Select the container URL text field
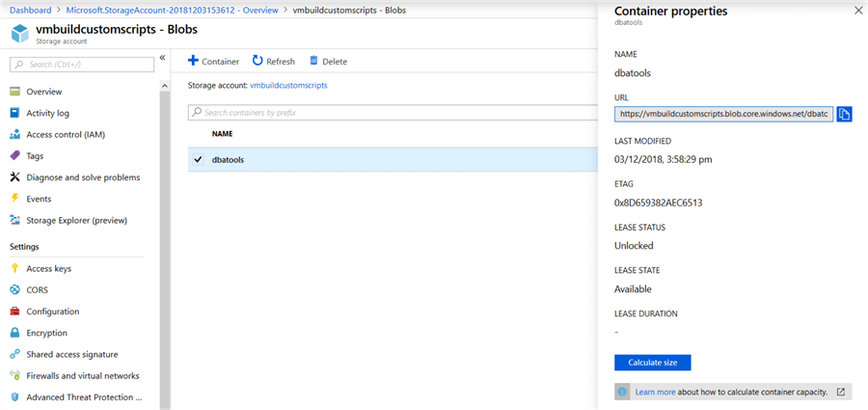Image resolution: width=868 pixels, height=410 pixels. 723,114
